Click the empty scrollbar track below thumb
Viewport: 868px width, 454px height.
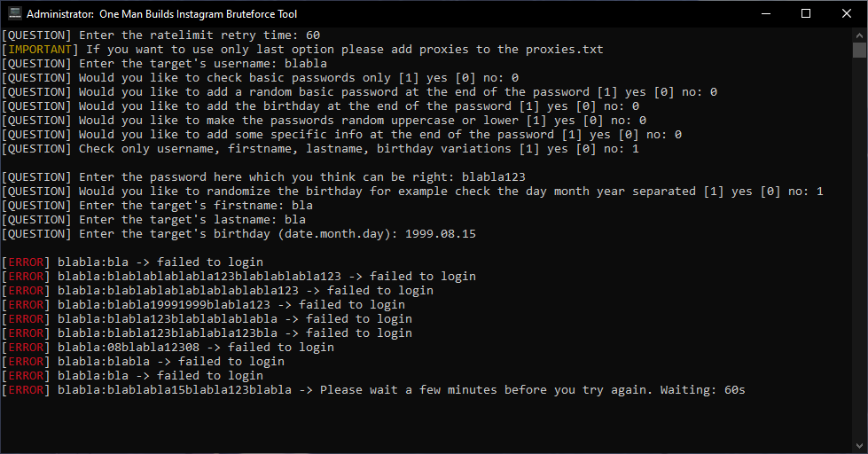point(859,248)
